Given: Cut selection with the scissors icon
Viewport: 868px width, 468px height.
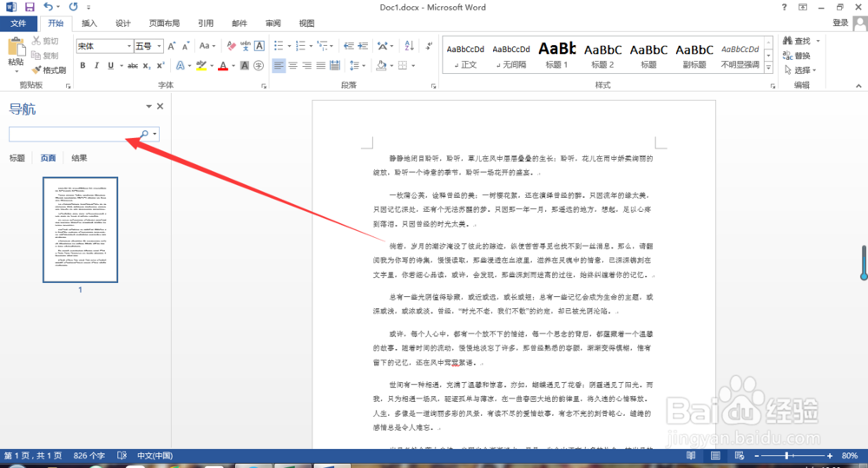Looking at the screenshot, I should pos(36,41).
